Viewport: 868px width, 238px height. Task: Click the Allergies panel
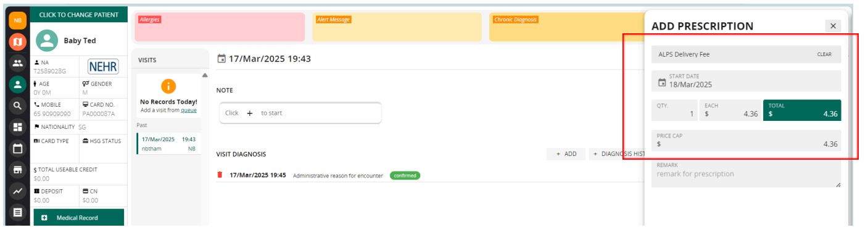click(220, 27)
